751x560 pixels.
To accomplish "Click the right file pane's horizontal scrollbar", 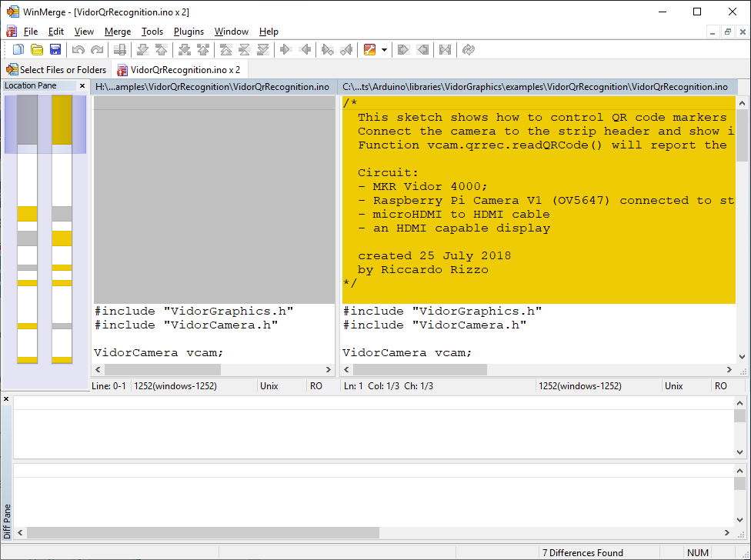I will (539, 370).
